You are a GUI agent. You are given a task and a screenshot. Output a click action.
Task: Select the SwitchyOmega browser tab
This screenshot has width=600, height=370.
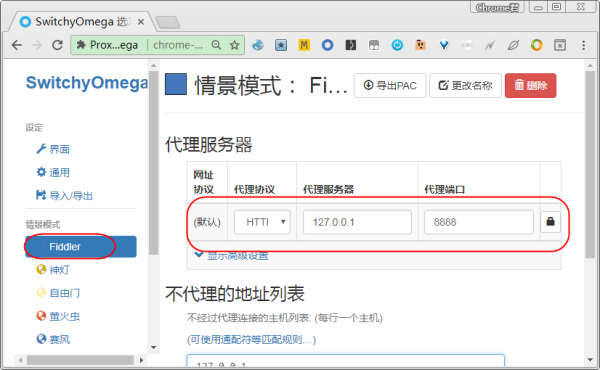(81, 21)
